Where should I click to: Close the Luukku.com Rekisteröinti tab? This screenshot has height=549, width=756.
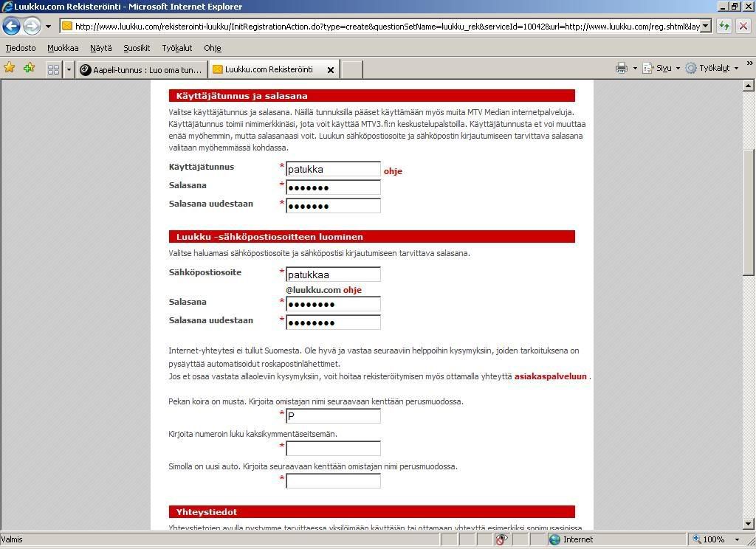pyautogui.click(x=331, y=70)
